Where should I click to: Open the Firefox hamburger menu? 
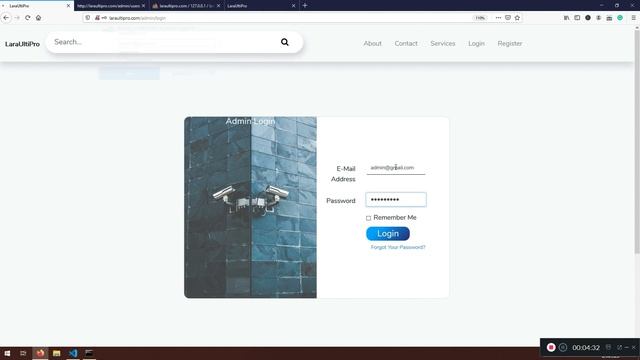point(633,18)
